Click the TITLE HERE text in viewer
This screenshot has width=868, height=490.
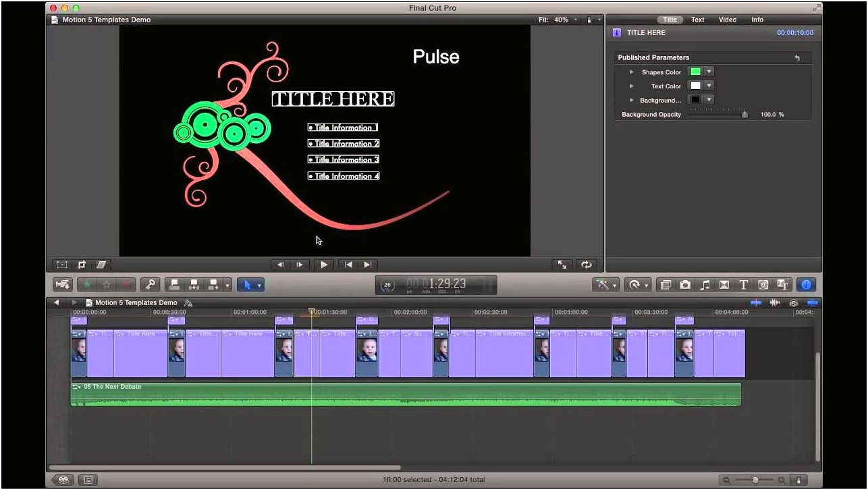coord(333,99)
